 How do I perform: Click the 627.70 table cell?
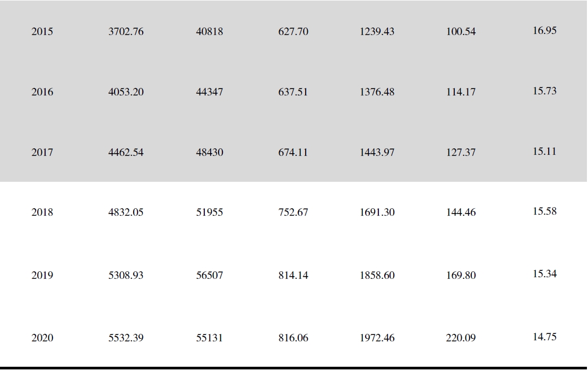point(293,31)
